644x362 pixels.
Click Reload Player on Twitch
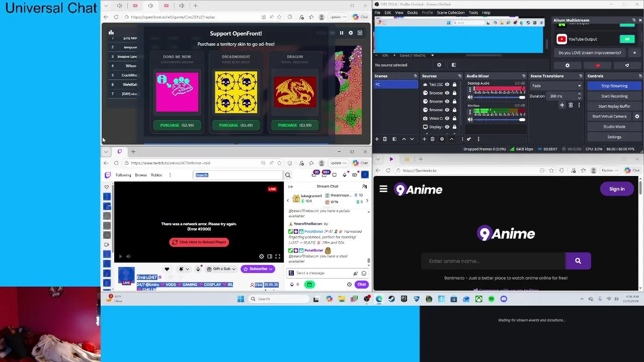(x=199, y=242)
